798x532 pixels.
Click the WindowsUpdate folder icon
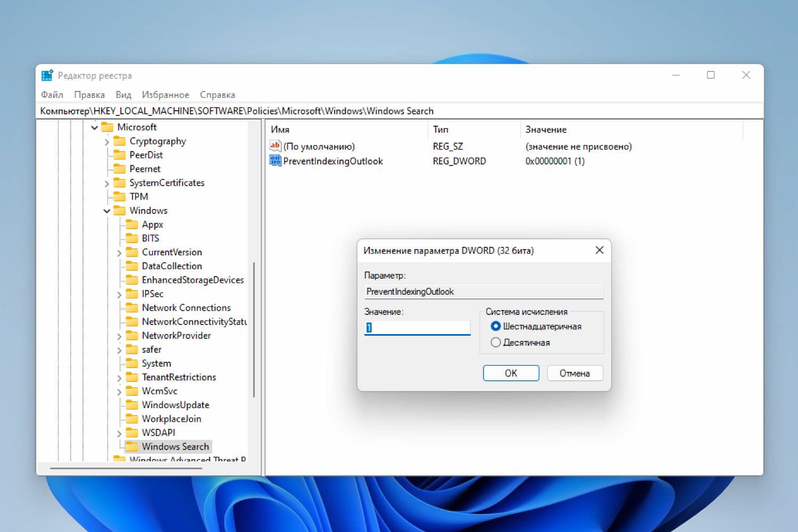tap(132, 405)
